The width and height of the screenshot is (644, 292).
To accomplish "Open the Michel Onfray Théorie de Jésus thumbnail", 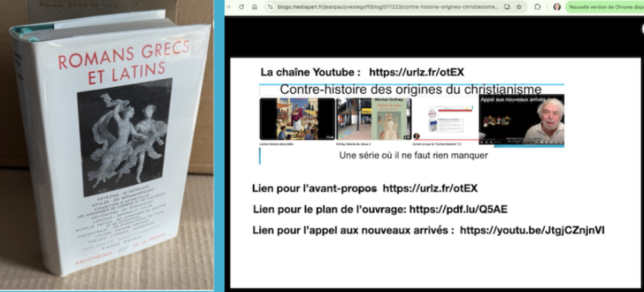I will [374, 119].
